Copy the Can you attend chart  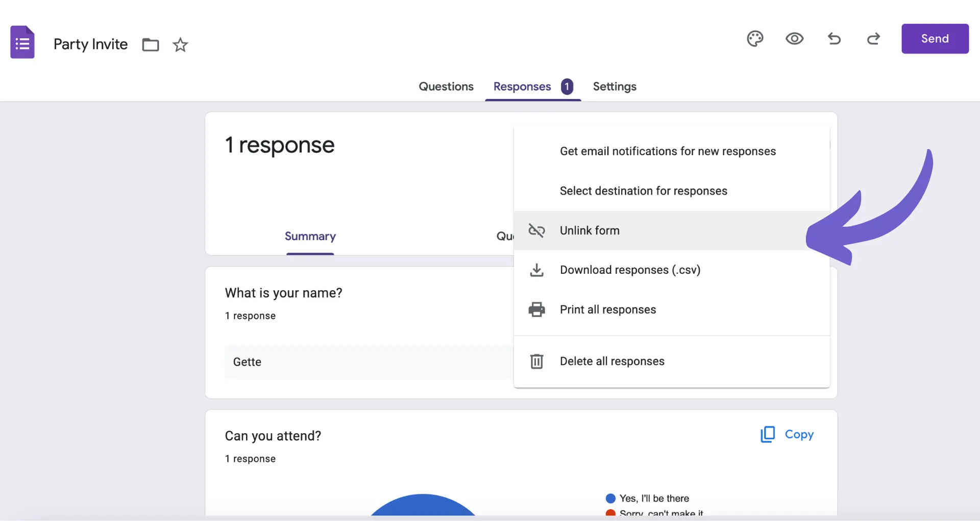point(787,434)
